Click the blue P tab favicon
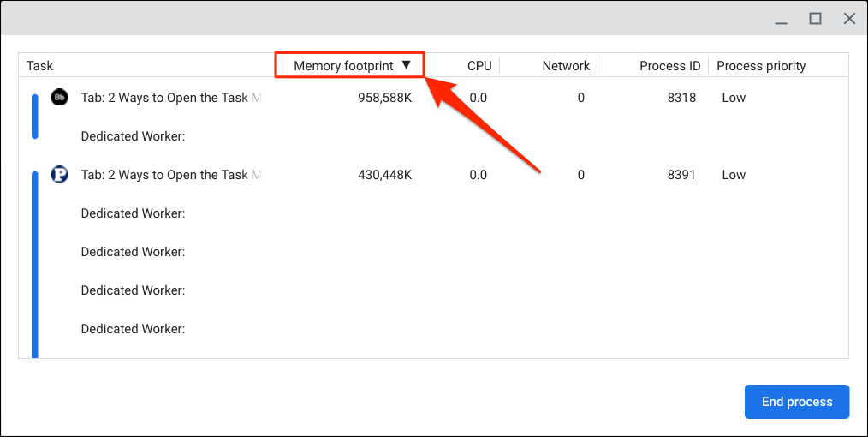The height and width of the screenshot is (437, 868). point(60,175)
